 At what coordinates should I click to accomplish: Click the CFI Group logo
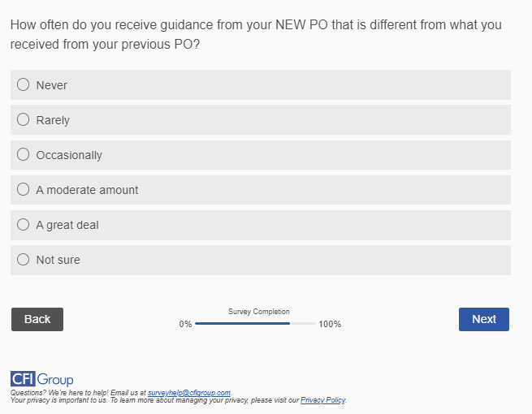pyautogui.click(x=41, y=379)
